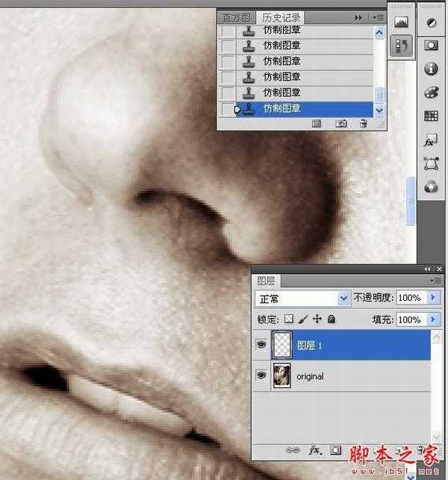Delete current history state with trash icon
Screen dimensions: 448x480
point(363,123)
